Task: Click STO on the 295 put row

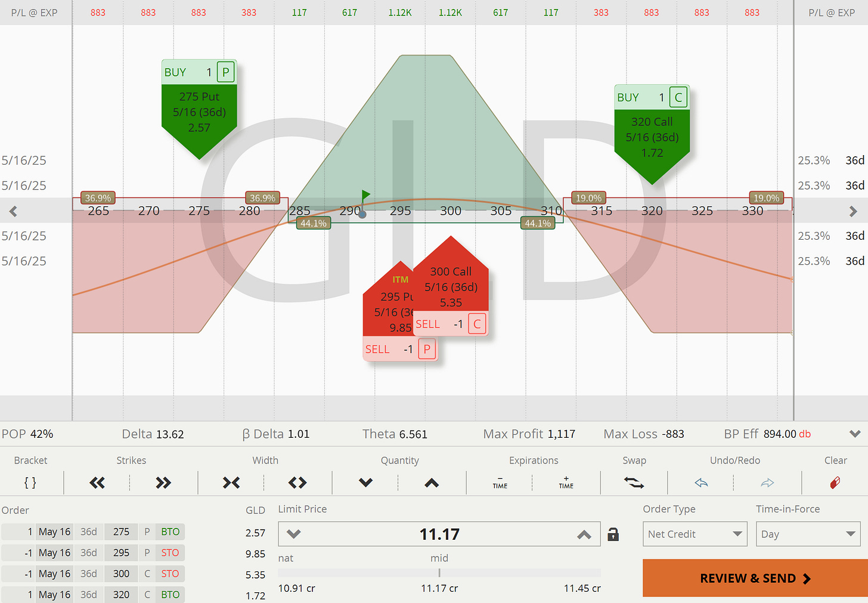Action: coord(170,552)
